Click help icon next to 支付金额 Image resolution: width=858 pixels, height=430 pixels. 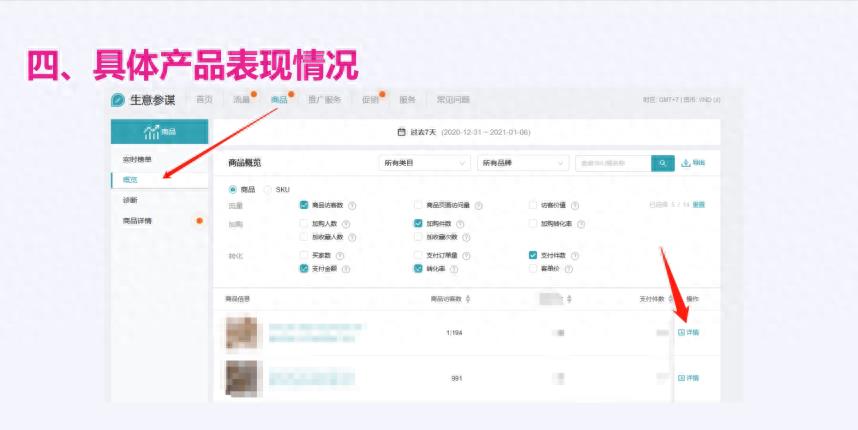(346, 269)
